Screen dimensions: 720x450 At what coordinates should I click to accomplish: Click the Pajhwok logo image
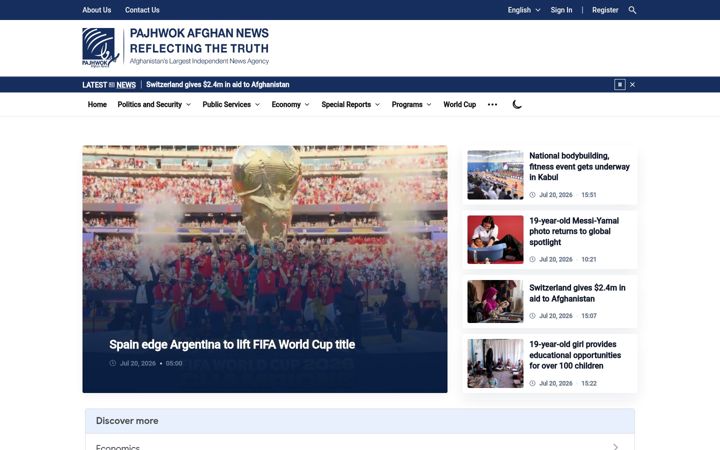[101, 48]
